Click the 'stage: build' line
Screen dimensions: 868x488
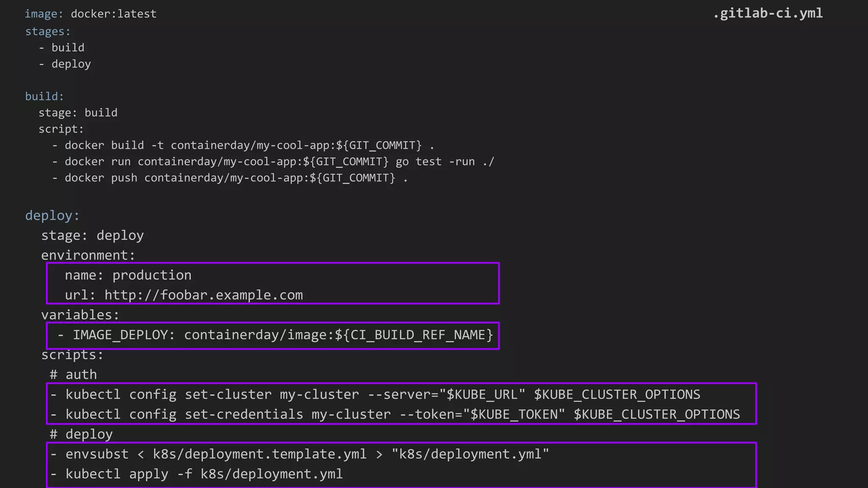click(78, 113)
